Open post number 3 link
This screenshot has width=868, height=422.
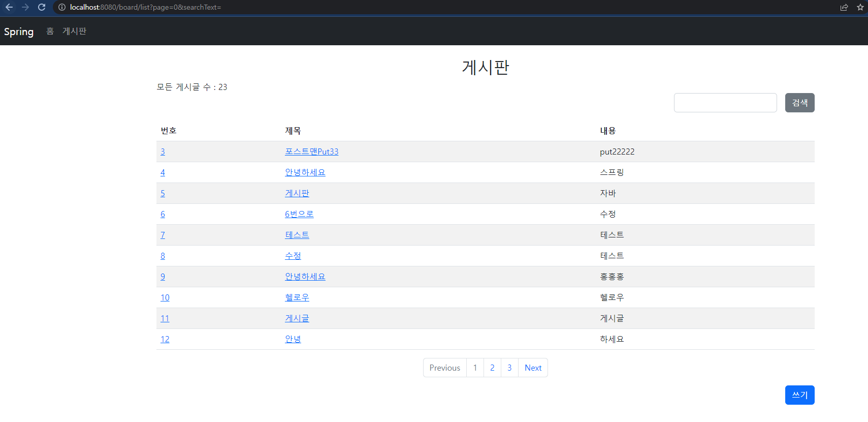coord(163,152)
